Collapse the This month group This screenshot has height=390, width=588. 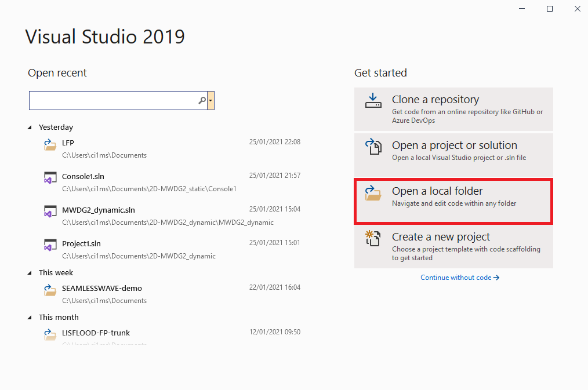pos(30,318)
